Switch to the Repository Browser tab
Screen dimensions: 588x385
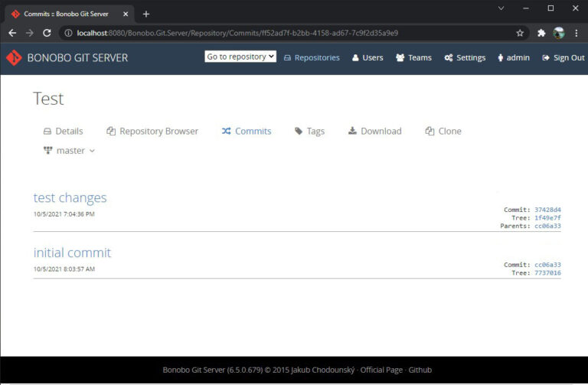[x=152, y=131]
